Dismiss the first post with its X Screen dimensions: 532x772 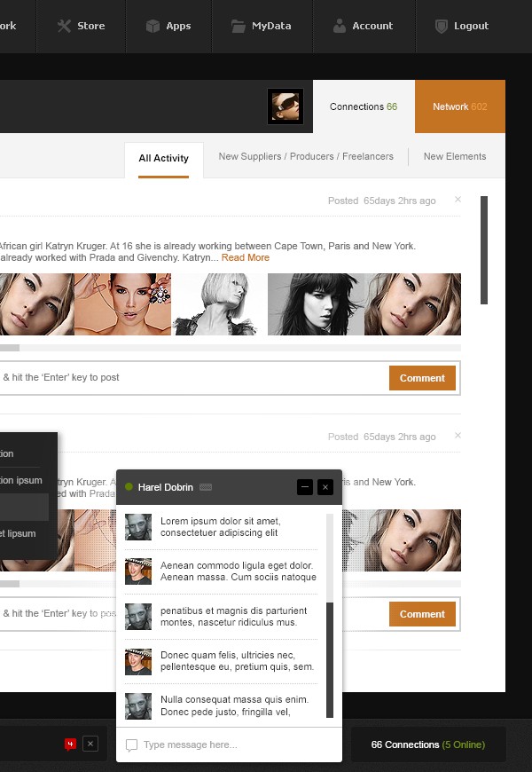click(458, 200)
